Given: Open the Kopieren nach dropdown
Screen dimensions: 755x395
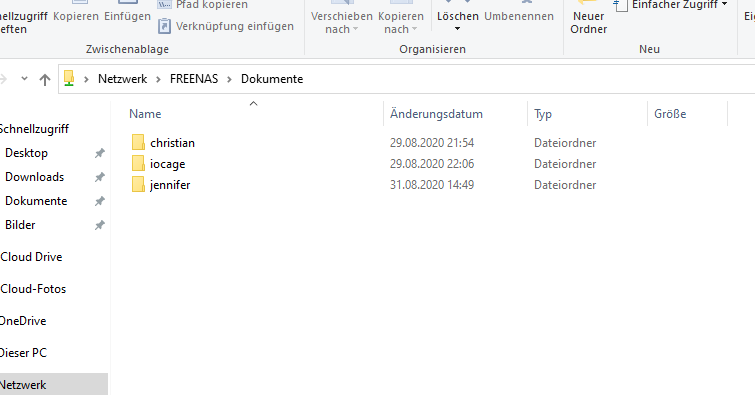Looking at the screenshot, I should 401,23.
